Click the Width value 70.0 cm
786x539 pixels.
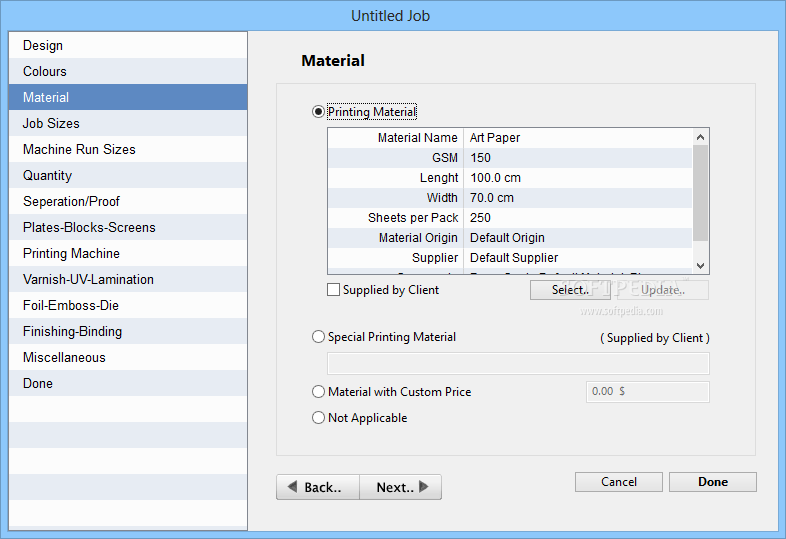click(578, 198)
